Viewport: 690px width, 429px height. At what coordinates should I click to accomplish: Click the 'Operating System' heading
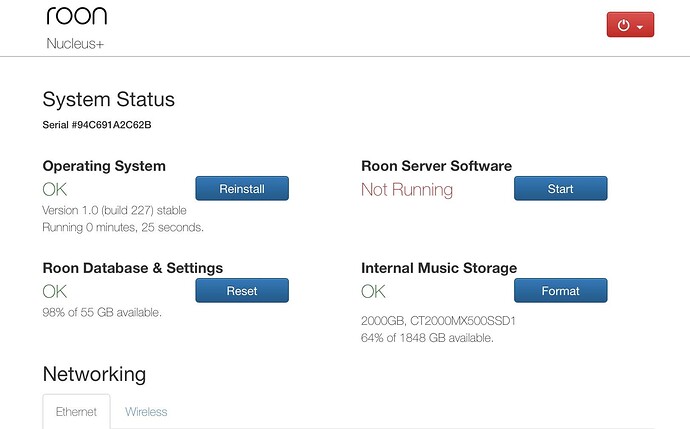pos(104,166)
